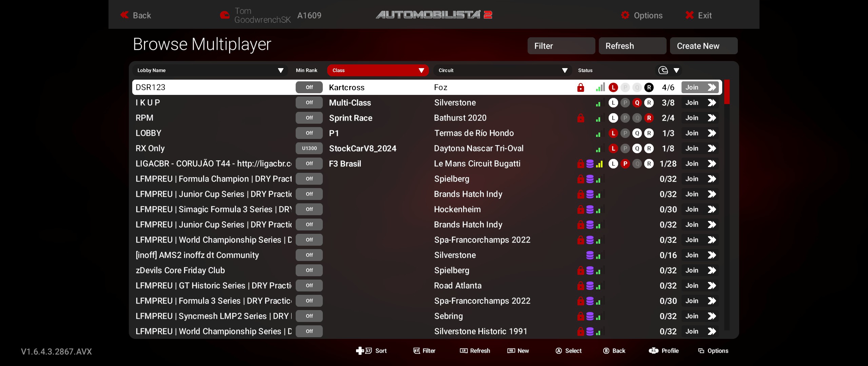Open the red helmet profile icon

tap(224, 15)
